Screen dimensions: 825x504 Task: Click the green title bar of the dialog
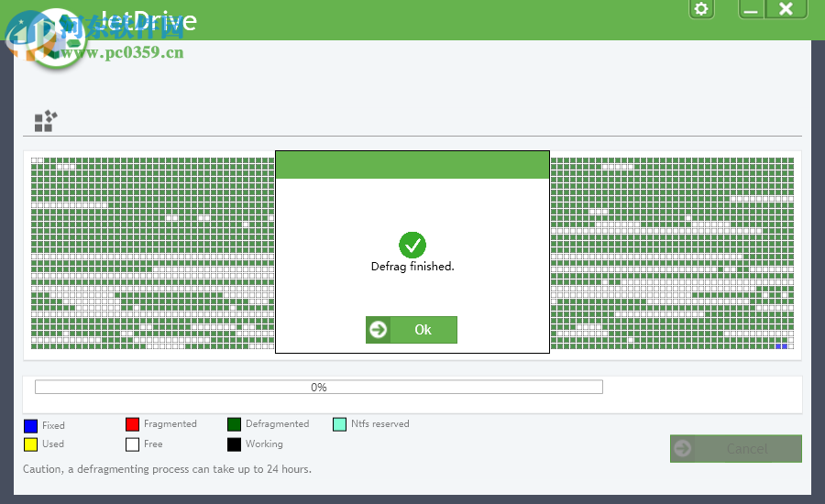point(412,165)
